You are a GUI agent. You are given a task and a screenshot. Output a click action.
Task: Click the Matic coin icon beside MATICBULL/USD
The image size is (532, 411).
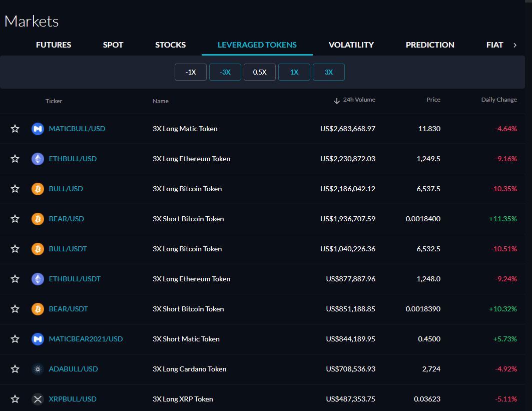(38, 129)
